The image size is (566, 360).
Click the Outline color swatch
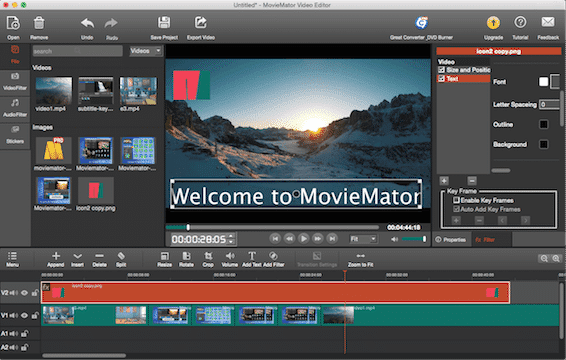click(x=543, y=124)
